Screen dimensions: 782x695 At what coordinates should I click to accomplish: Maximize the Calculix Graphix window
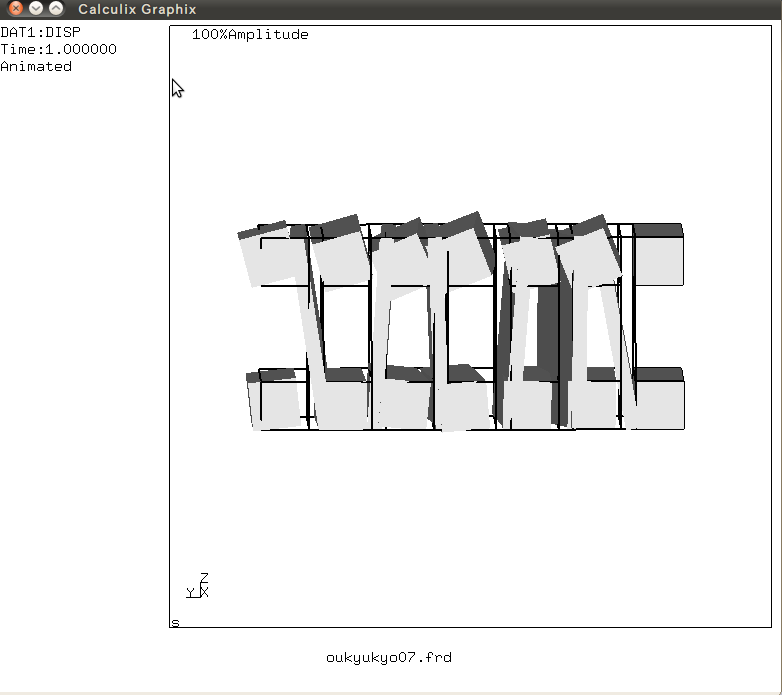click(x=56, y=8)
